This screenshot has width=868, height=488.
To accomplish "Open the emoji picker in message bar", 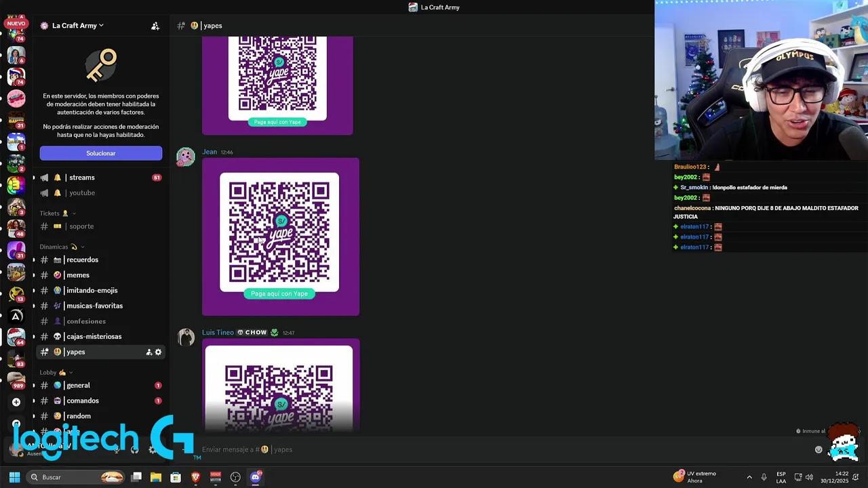I will pos(818,449).
